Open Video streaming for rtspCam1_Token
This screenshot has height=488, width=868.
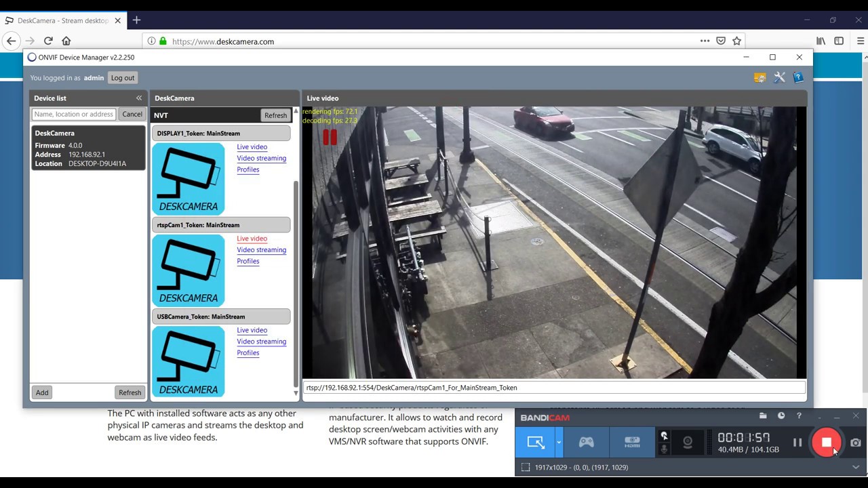click(261, 250)
